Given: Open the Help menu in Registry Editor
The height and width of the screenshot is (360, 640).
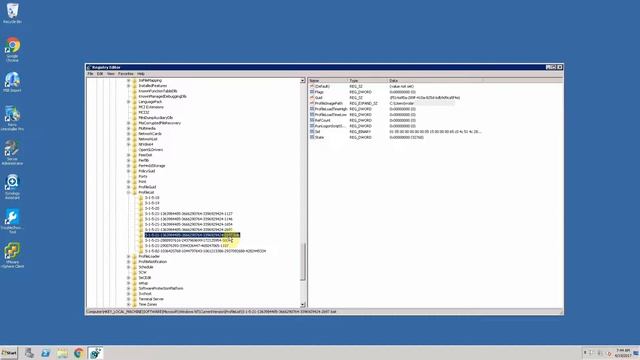Looking at the screenshot, I should 141,74.
